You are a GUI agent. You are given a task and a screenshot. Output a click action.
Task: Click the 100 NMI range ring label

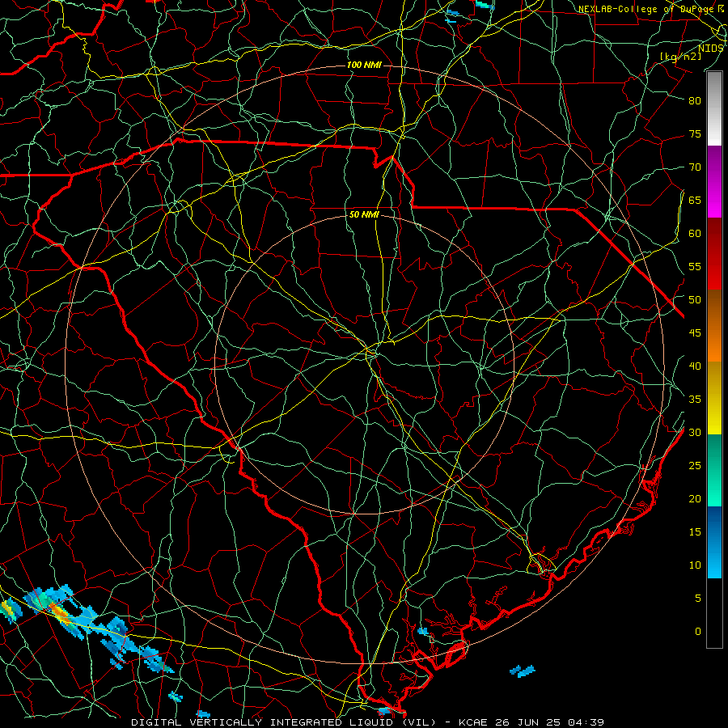[x=364, y=65]
